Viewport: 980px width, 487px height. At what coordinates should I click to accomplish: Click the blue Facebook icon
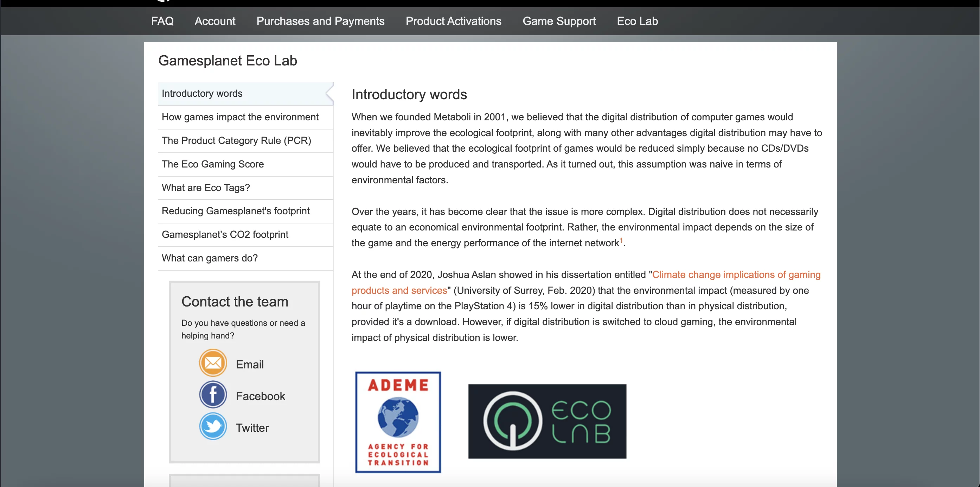[213, 394]
